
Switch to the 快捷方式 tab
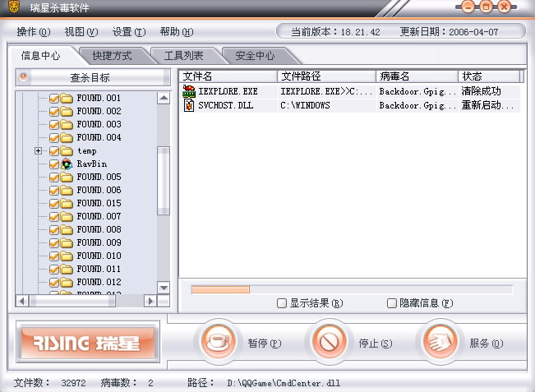coord(113,56)
